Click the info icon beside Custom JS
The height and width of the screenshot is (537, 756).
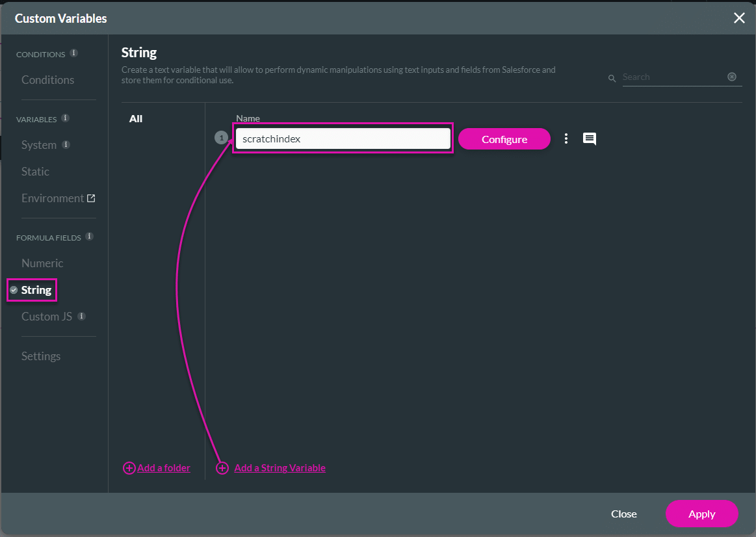coord(81,316)
